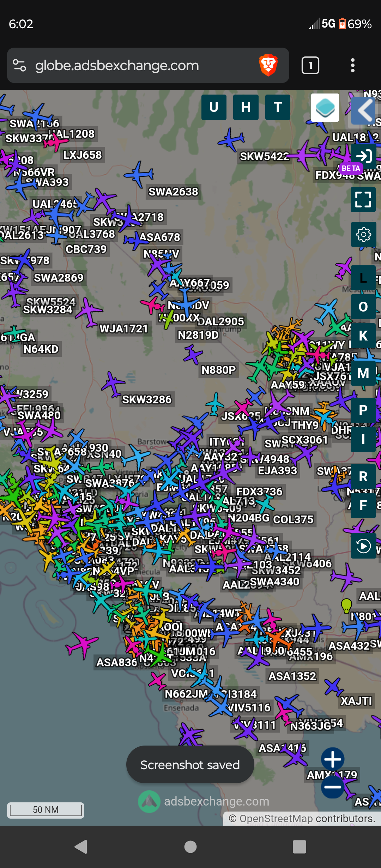This screenshot has width=381, height=868.
Task: Select flight label N363JG
Action: 310,726
